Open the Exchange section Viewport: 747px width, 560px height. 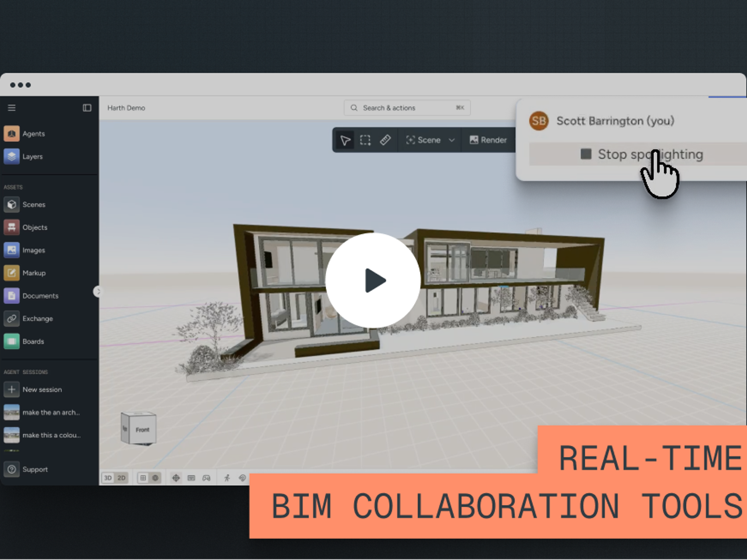pos(28,318)
